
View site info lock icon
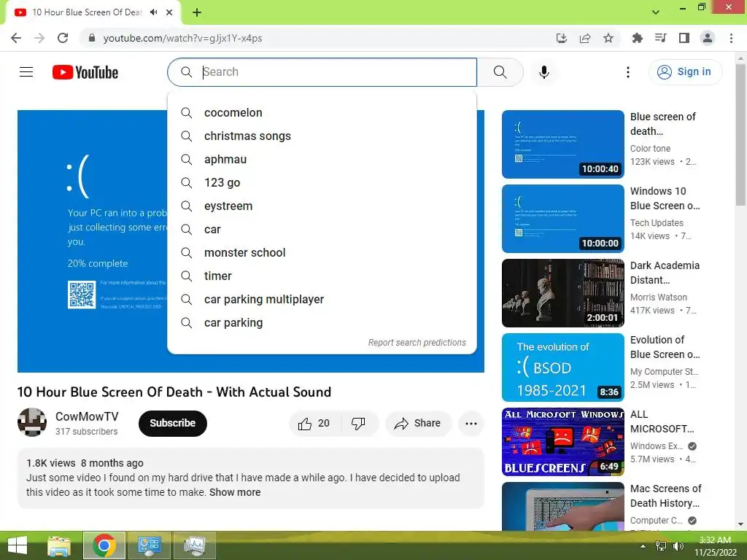(x=92, y=38)
